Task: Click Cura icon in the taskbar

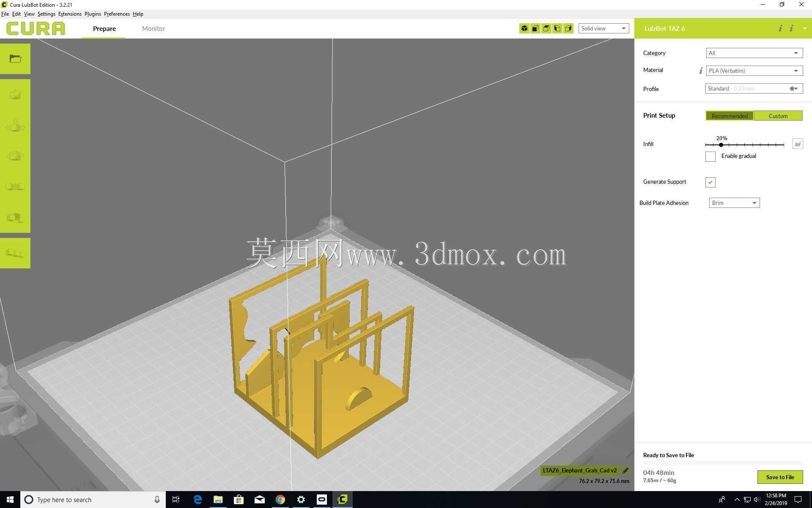Action: click(343, 500)
